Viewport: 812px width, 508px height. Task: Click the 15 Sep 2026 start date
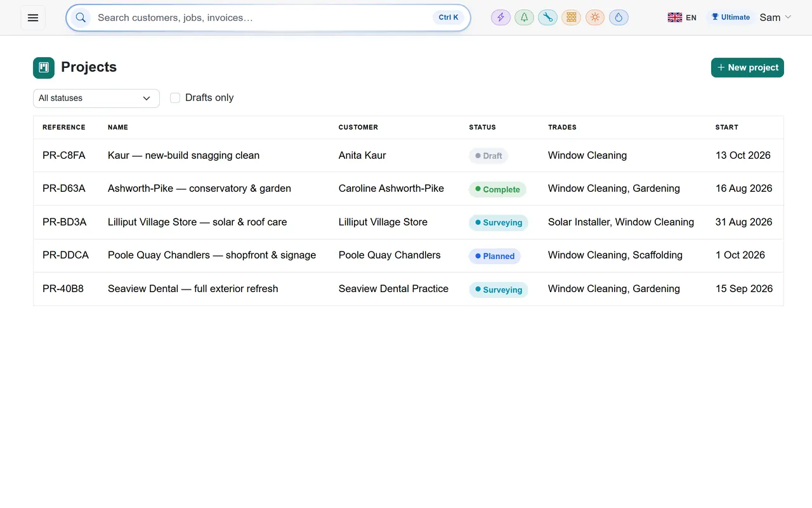(744, 289)
